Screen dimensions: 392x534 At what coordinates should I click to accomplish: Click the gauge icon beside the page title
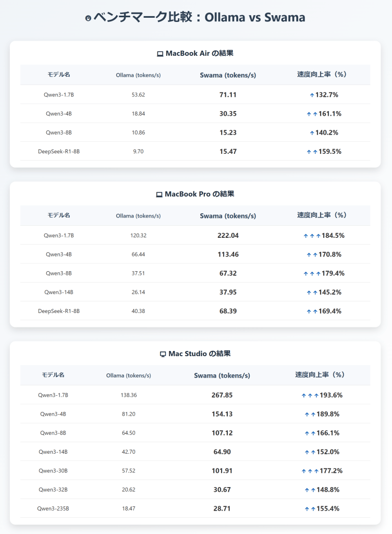coord(88,18)
